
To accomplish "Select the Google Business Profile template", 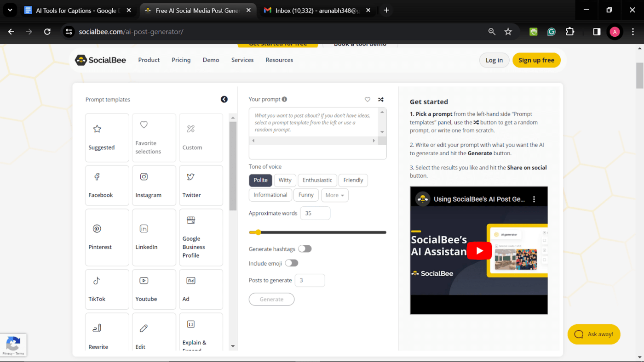I will (x=201, y=238).
